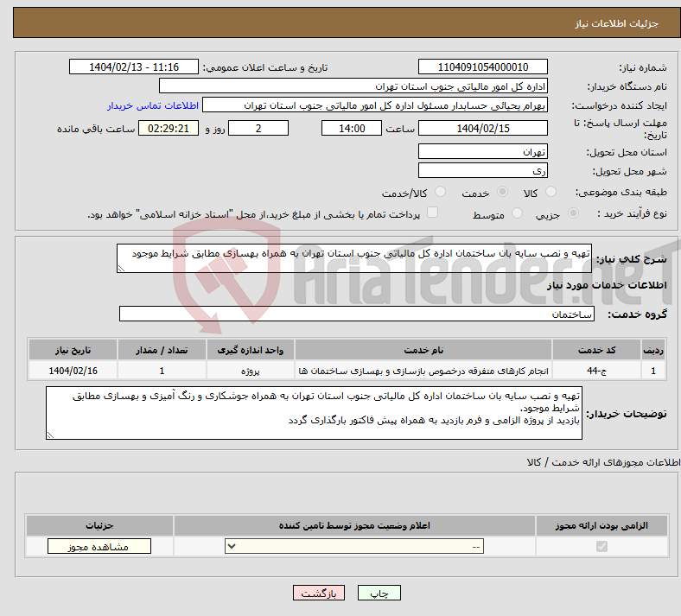The height and width of the screenshot is (616, 681).
Task: Click the delivery city field ری
Action: pos(482,170)
